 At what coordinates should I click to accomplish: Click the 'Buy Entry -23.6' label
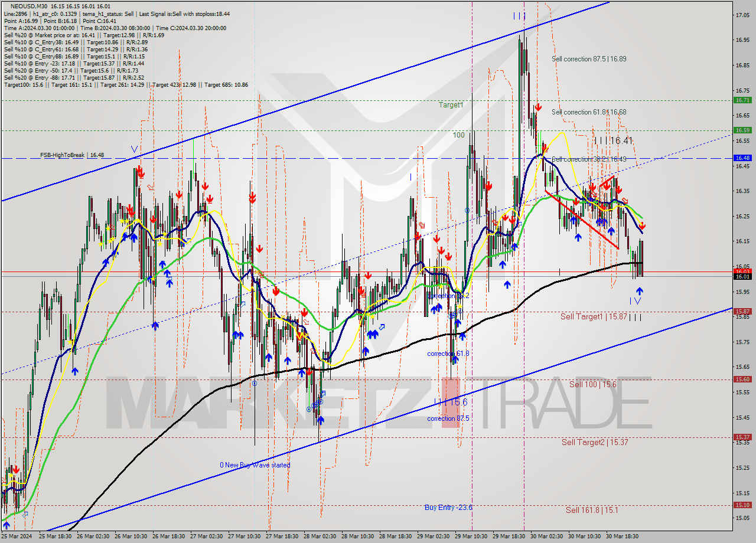coord(449,508)
